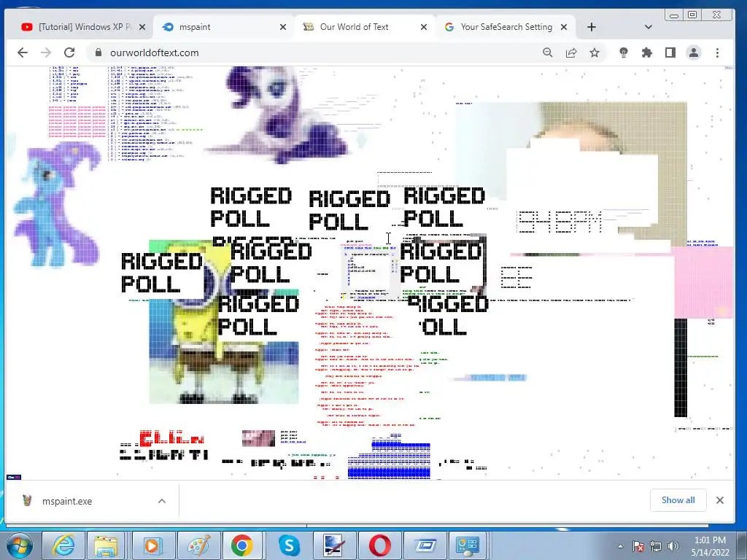Close the mspaint tab
Viewport: 747px width, 560px height.
tap(283, 27)
